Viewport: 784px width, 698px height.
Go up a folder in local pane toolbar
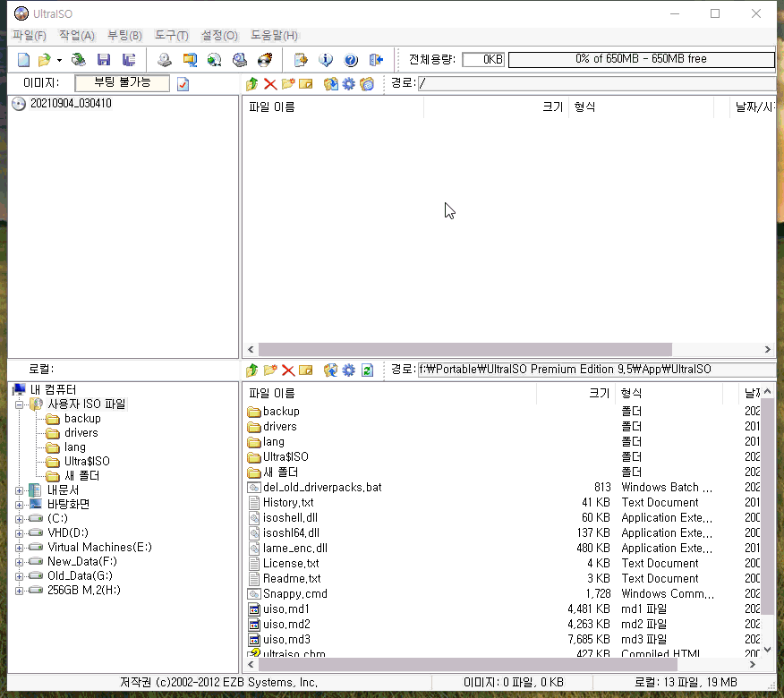[252, 370]
